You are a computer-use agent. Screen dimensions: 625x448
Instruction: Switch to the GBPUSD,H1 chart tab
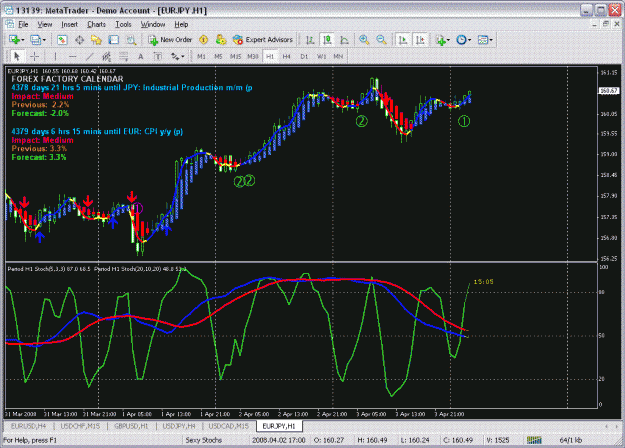(x=131, y=426)
